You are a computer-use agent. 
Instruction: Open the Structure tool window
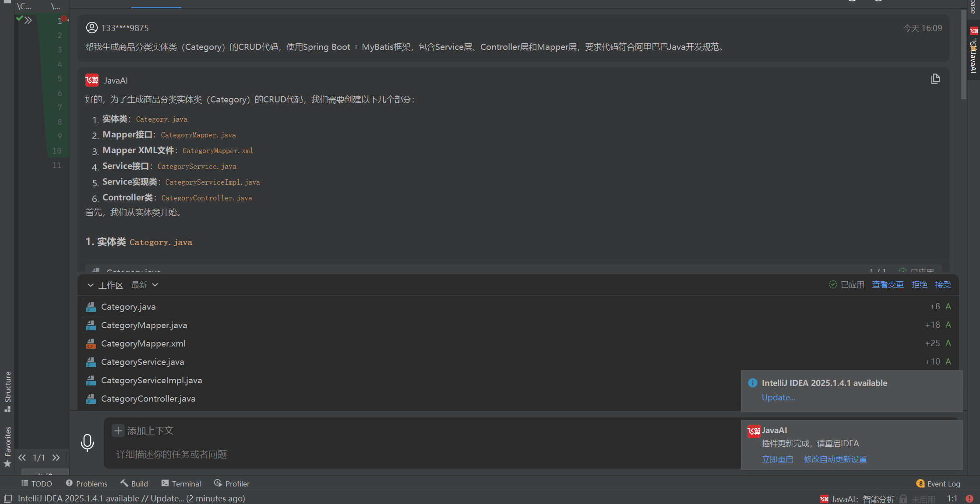tap(7, 392)
